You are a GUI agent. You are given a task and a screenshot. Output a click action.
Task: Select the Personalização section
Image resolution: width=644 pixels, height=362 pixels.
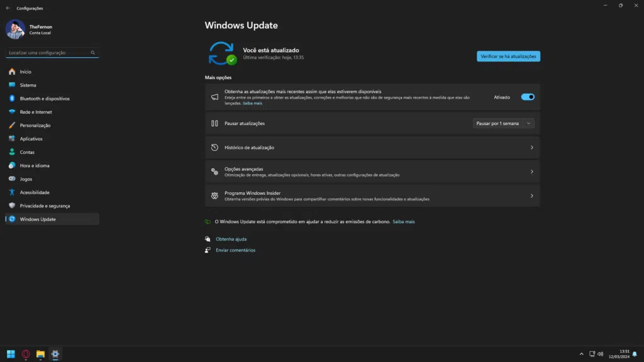[36, 125]
